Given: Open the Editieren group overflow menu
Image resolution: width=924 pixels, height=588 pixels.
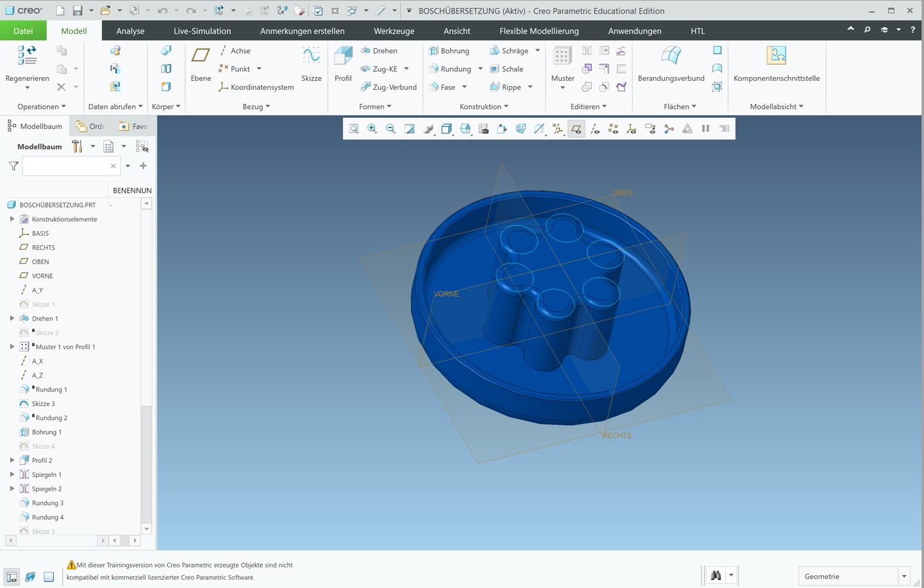Looking at the screenshot, I should pyautogui.click(x=589, y=106).
